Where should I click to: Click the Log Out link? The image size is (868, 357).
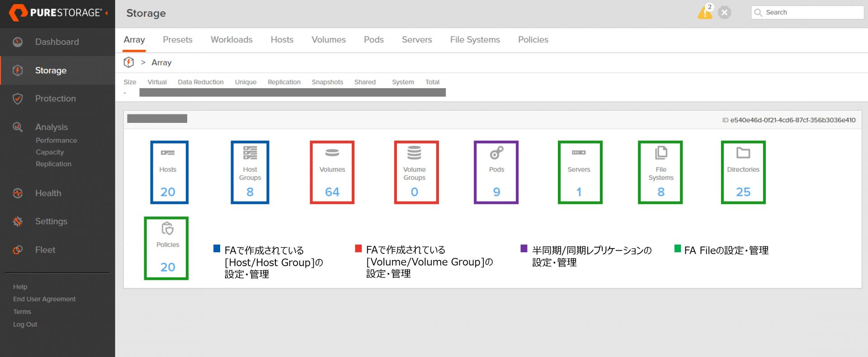tap(25, 324)
